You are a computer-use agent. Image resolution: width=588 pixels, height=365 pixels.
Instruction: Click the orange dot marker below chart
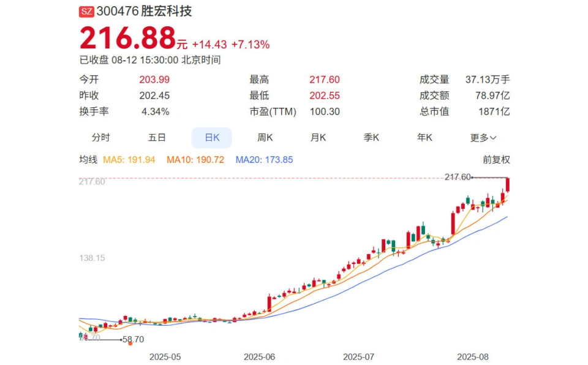(130, 343)
